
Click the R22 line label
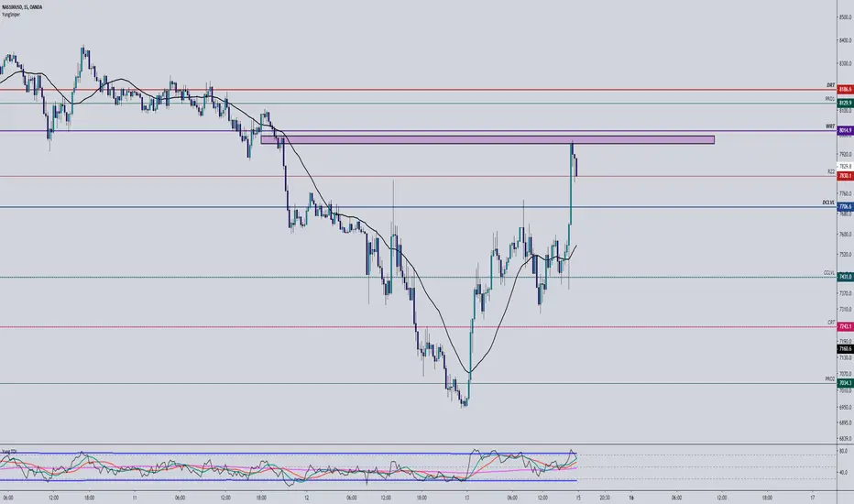[831, 171]
